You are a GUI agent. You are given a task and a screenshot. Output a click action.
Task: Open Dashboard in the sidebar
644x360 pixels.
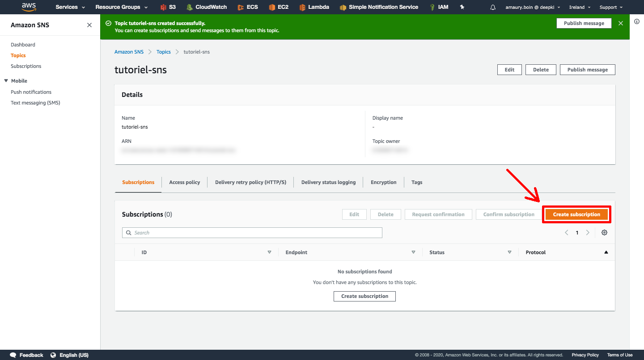coord(23,45)
